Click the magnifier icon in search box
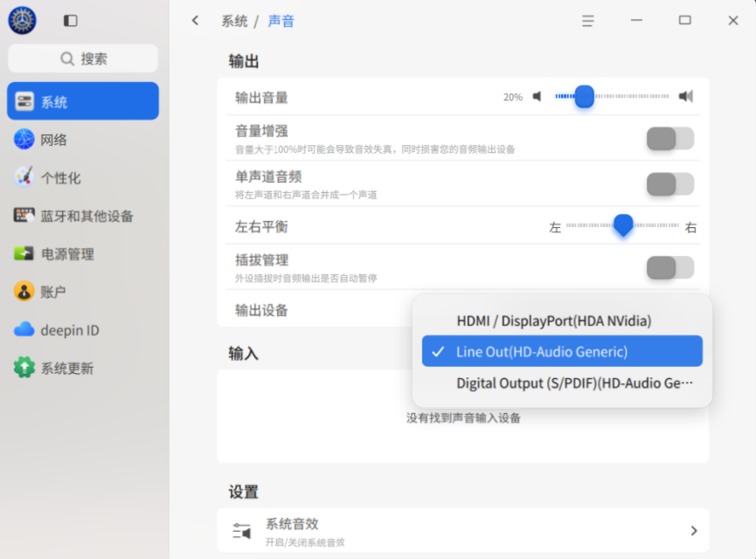756x559 pixels. click(x=67, y=59)
